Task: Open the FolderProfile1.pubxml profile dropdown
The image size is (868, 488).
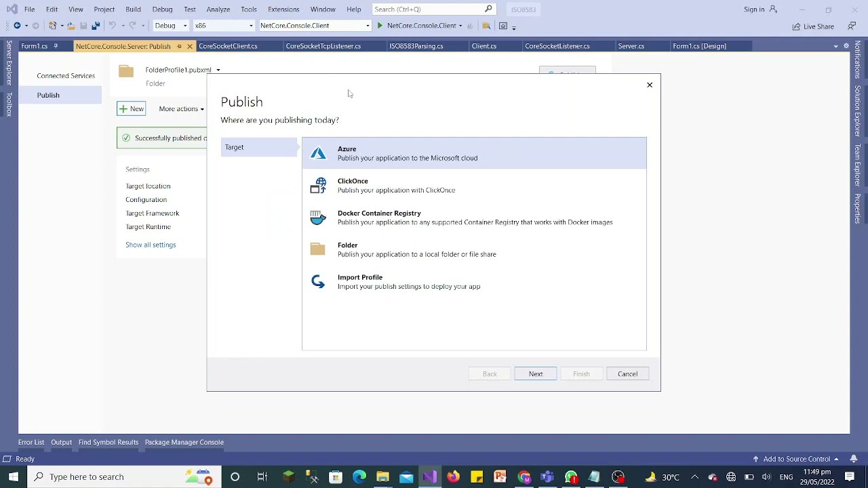Action: [218, 70]
